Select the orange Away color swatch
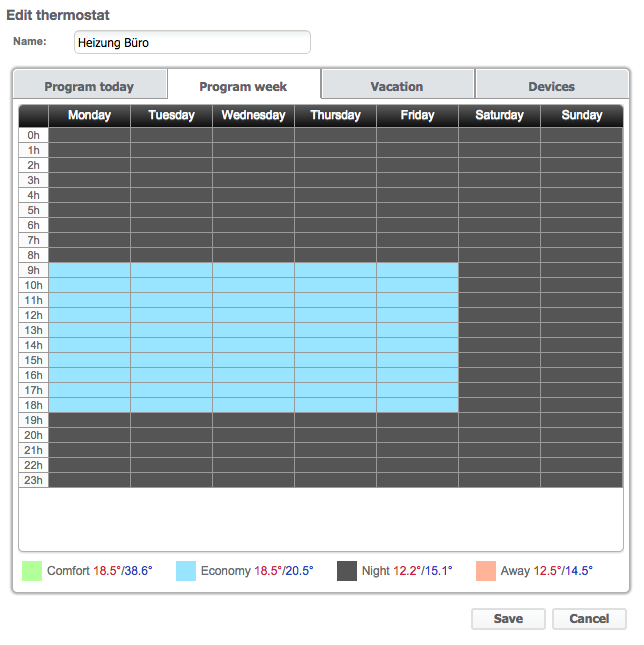Screen dimensions: 644x645 486,571
